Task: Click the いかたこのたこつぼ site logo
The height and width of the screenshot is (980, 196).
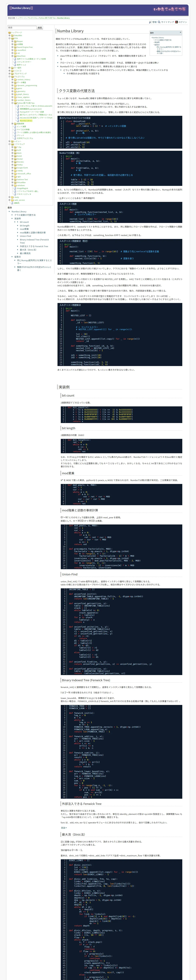Action: pos(170,9)
